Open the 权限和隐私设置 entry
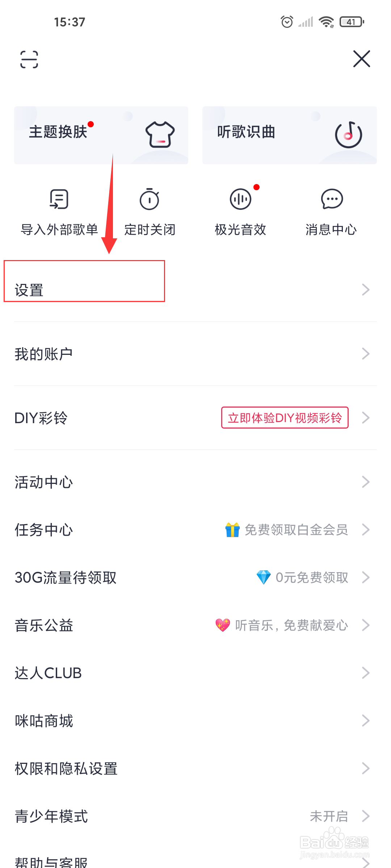 pos(66,769)
